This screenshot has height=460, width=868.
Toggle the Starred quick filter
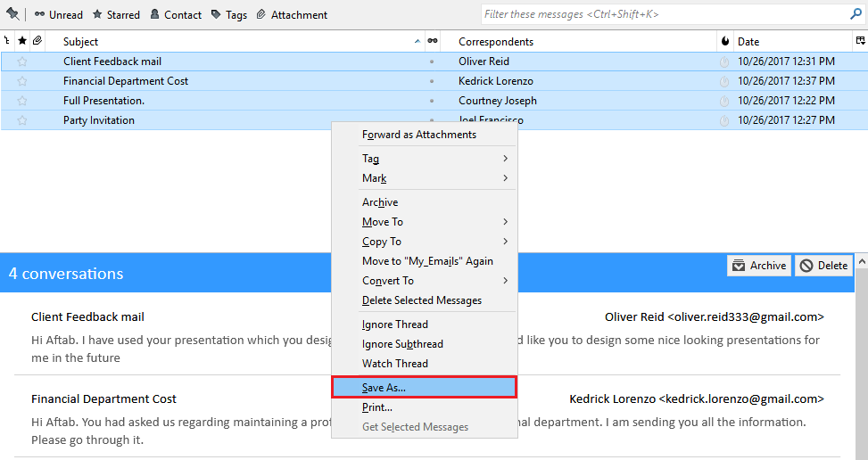pos(116,14)
